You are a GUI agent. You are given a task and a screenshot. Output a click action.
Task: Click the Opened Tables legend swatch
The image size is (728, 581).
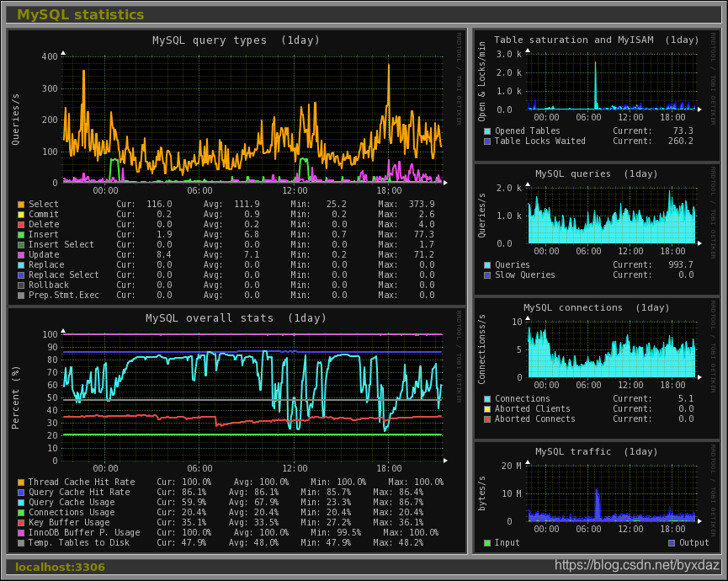point(487,131)
